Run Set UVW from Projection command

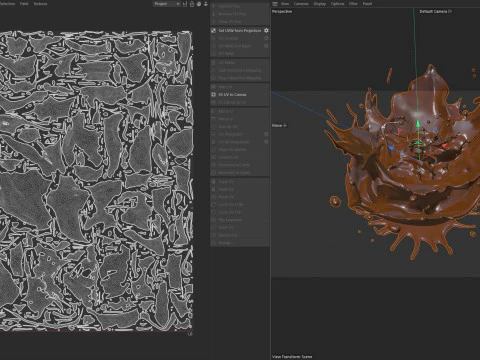pyautogui.click(x=240, y=30)
